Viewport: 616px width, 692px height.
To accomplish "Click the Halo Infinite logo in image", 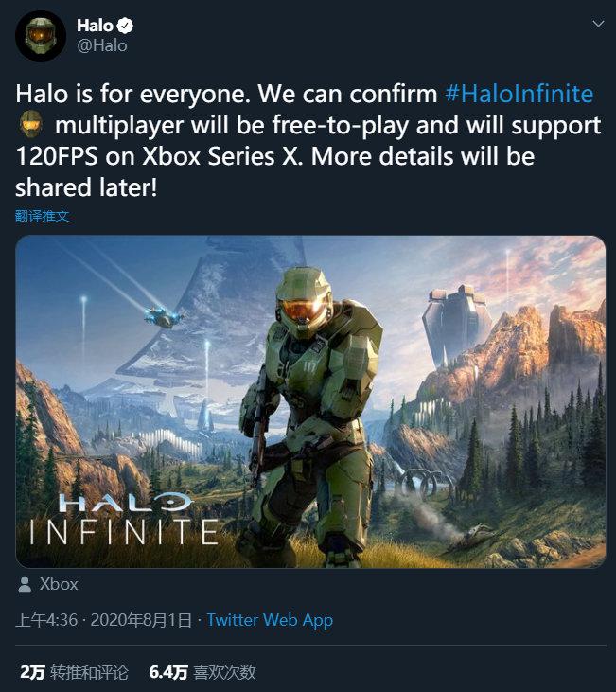I will tap(125, 519).
